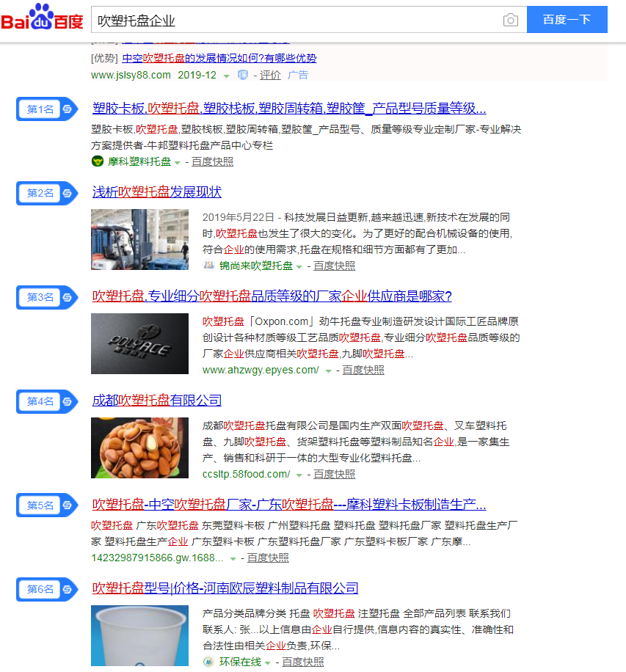The image size is (626, 672).
Task: Open 摩科塑料托盘 source link
Action: tap(139, 161)
